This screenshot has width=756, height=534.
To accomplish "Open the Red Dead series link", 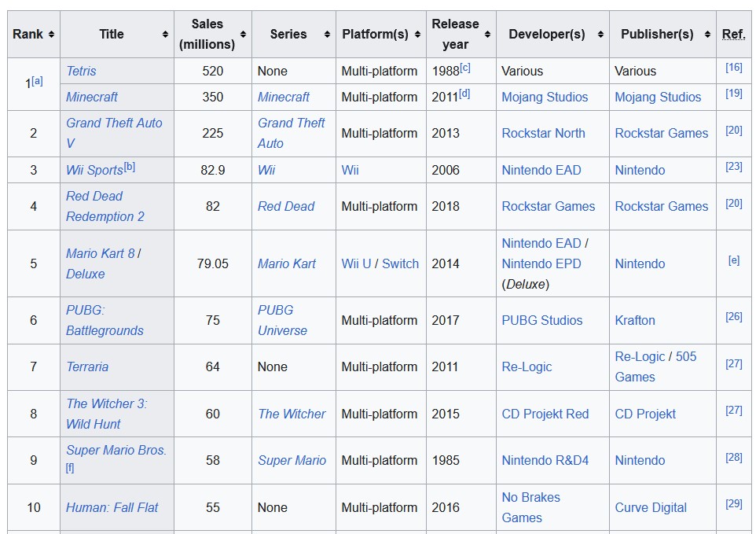I will click(x=286, y=207).
